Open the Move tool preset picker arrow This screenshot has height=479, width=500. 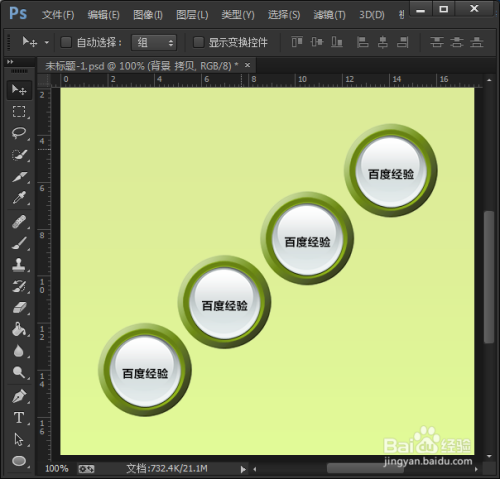[x=47, y=43]
